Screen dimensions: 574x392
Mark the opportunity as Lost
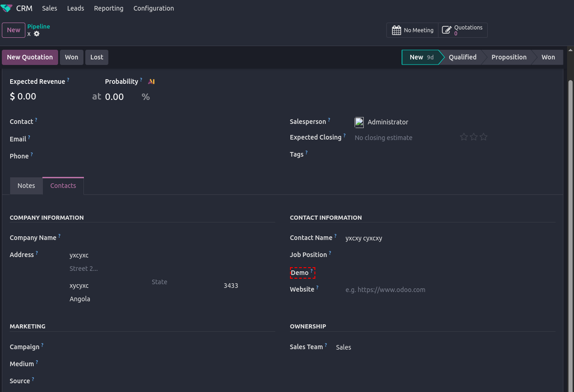click(97, 57)
